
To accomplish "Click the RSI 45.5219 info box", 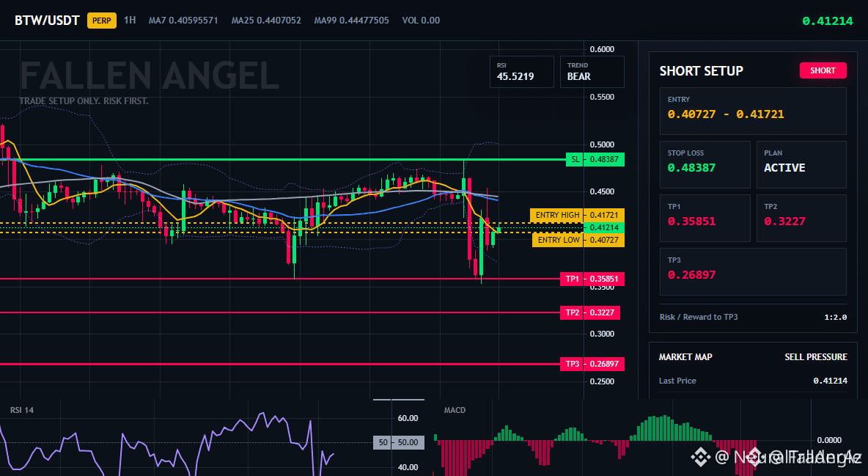I will pos(521,71).
